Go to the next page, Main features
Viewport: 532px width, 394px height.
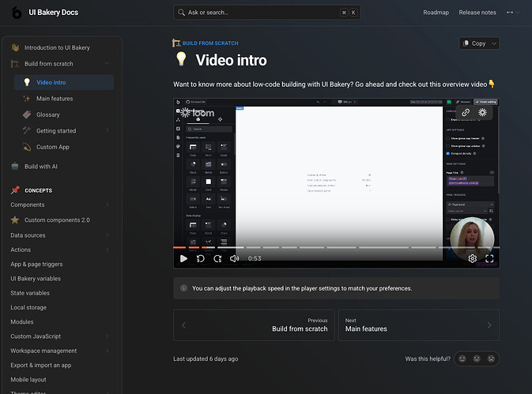(418, 325)
